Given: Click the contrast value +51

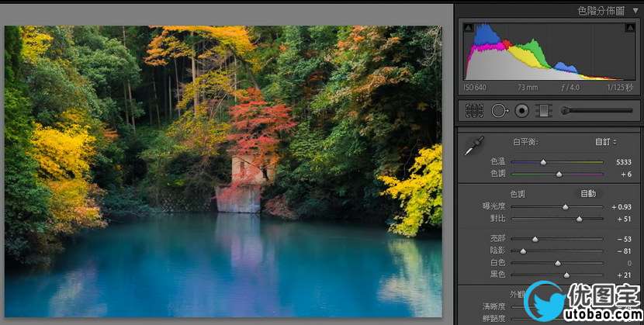Looking at the screenshot, I should pos(624,219).
